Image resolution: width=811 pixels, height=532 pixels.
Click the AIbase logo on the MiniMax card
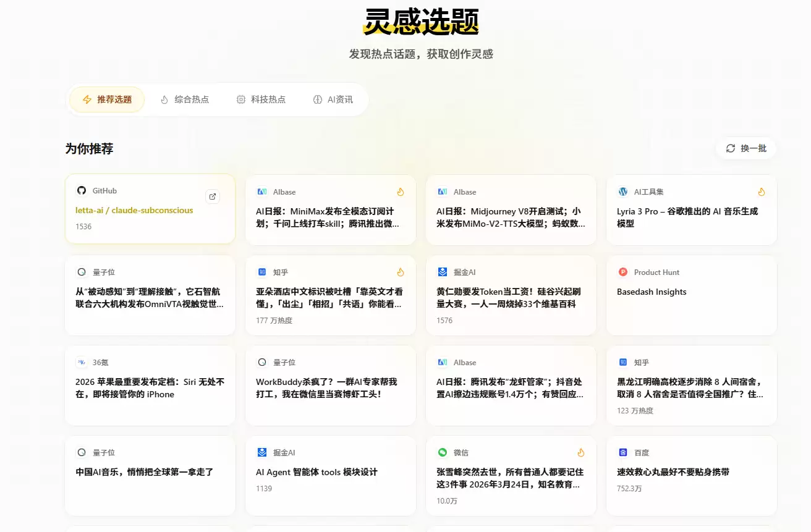coord(262,192)
